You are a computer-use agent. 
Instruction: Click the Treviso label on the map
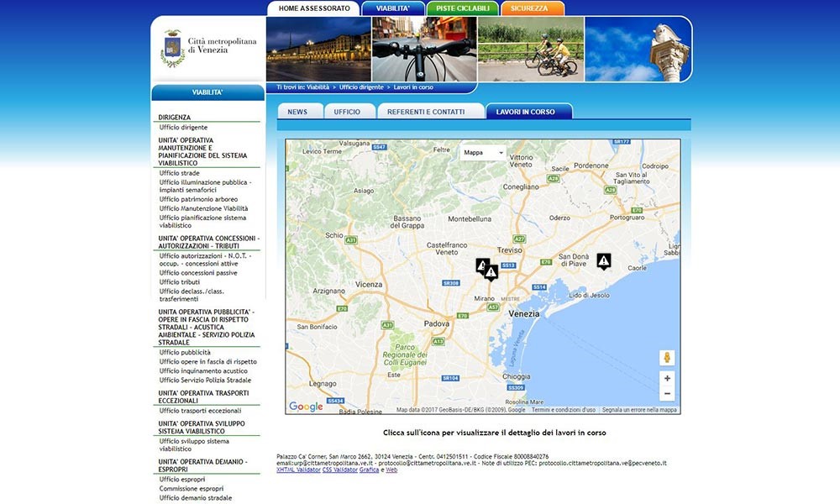(x=510, y=250)
